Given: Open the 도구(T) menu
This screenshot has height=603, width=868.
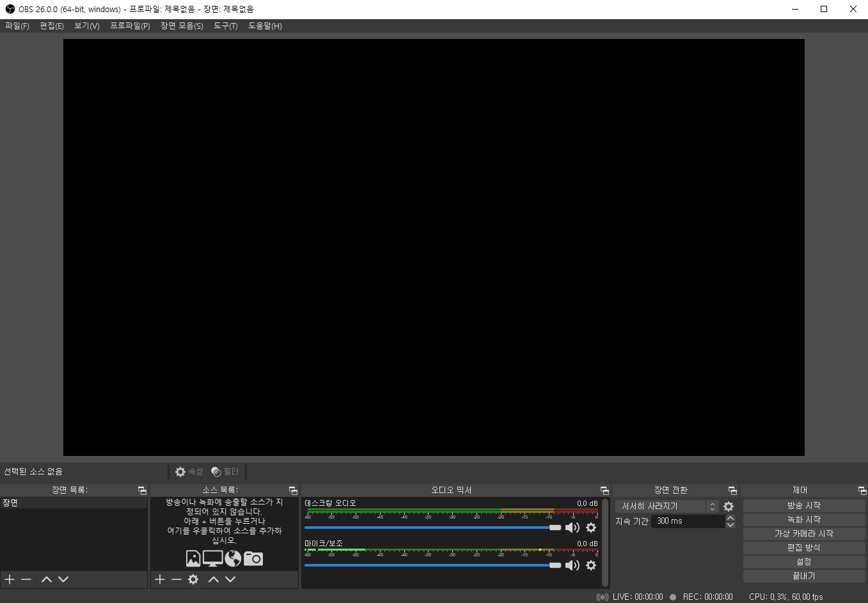Looking at the screenshot, I should pos(225,26).
